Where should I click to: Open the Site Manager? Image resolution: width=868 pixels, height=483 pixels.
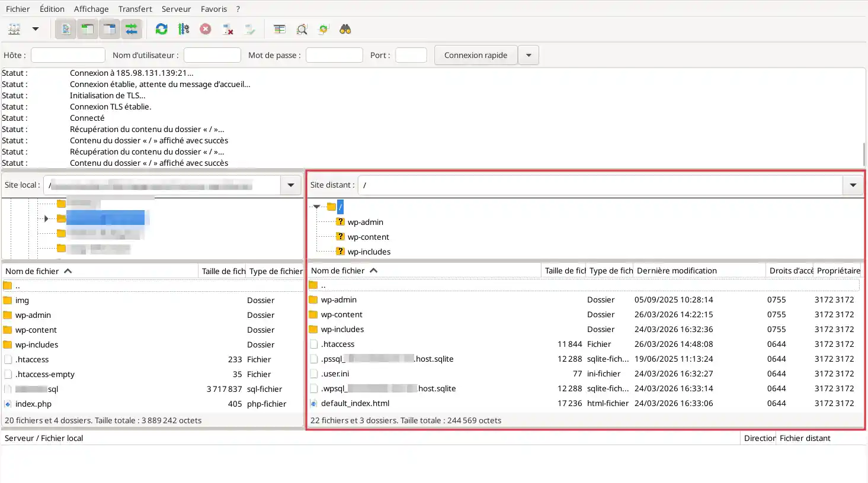14,28
